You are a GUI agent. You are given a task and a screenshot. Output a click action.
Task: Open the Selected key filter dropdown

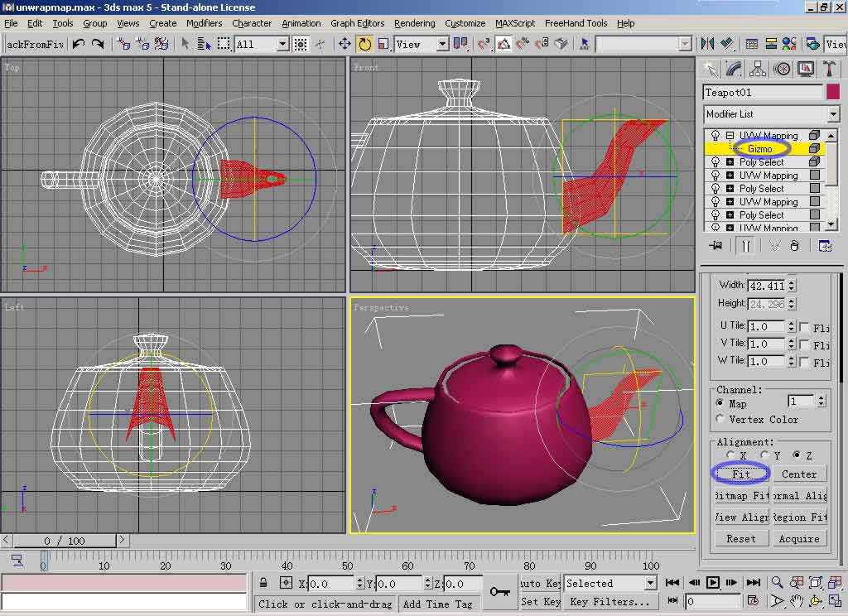pyautogui.click(x=650, y=583)
